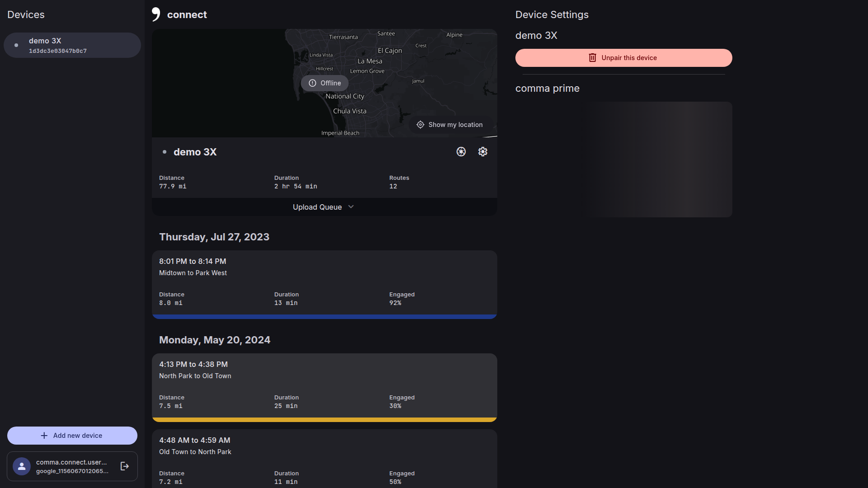
Task: Click the user avatar icon
Action: (22, 466)
